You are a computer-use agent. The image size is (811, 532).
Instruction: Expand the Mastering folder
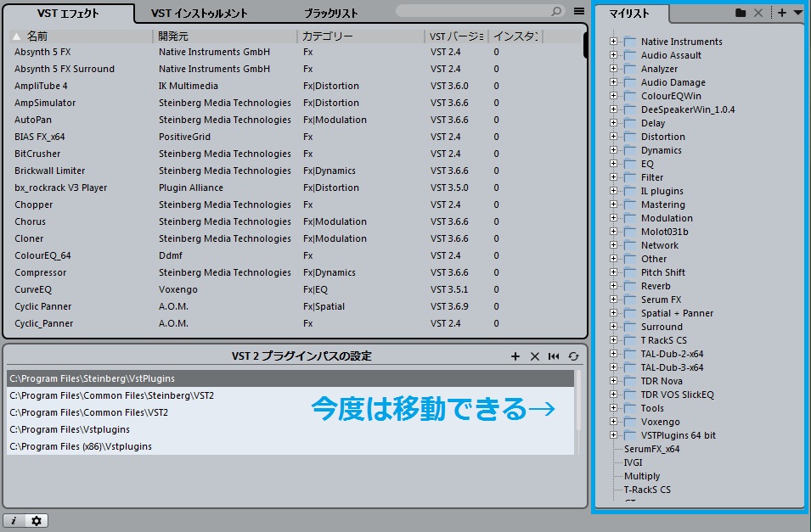coord(613,204)
